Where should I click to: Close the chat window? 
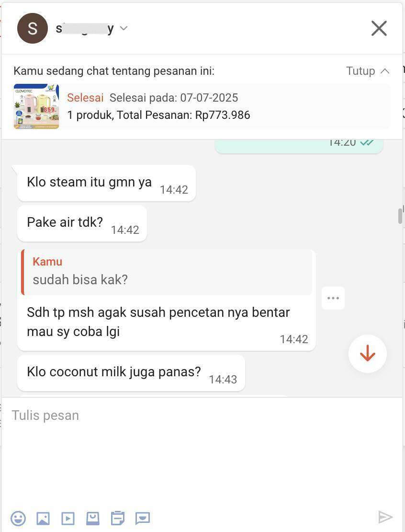379,28
